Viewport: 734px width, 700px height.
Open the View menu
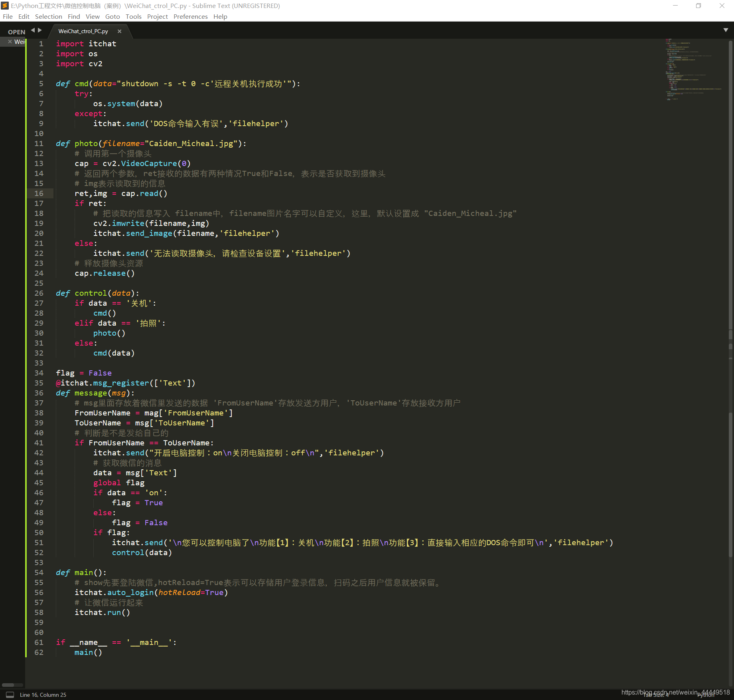pyautogui.click(x=93, y=16)
